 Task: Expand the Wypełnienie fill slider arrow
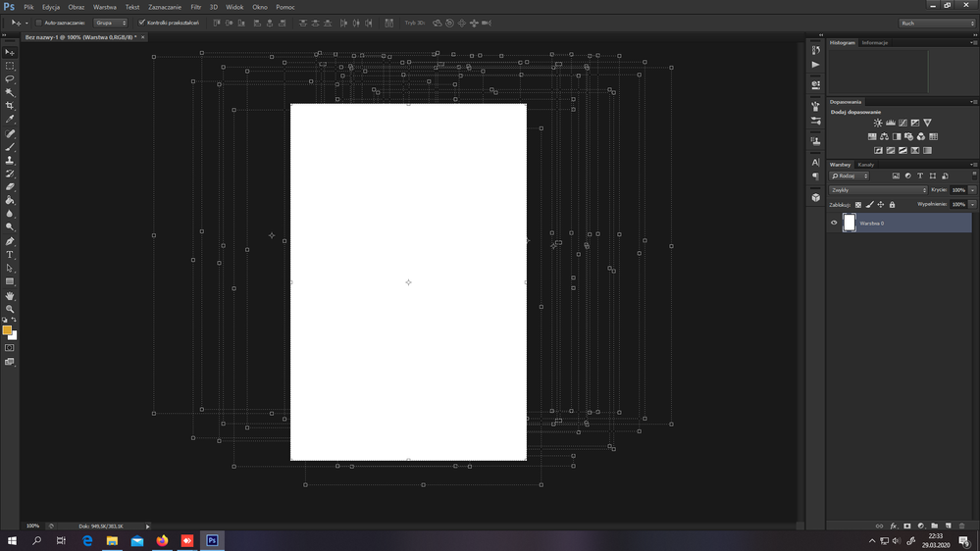coord(972,204)
